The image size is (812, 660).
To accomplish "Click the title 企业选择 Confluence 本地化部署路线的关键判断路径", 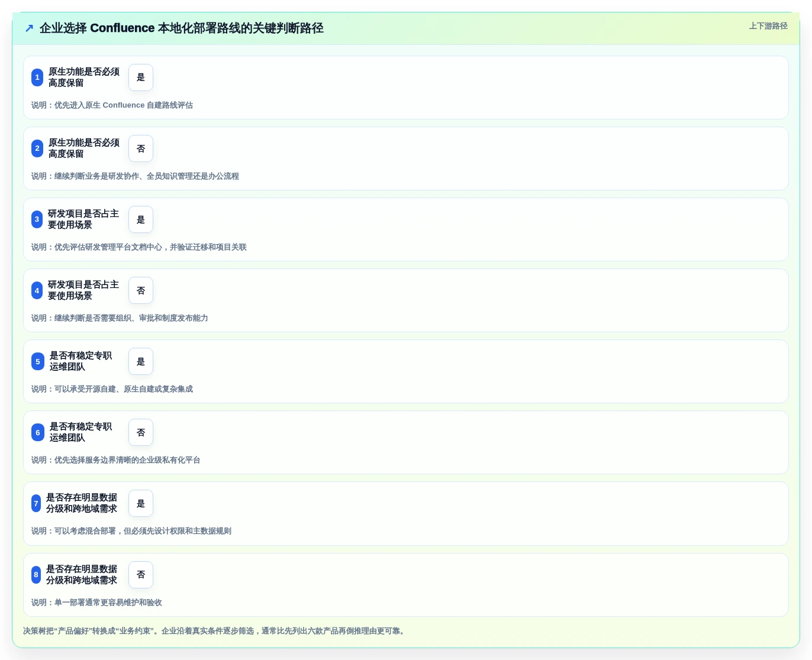I will click(181, 28).
